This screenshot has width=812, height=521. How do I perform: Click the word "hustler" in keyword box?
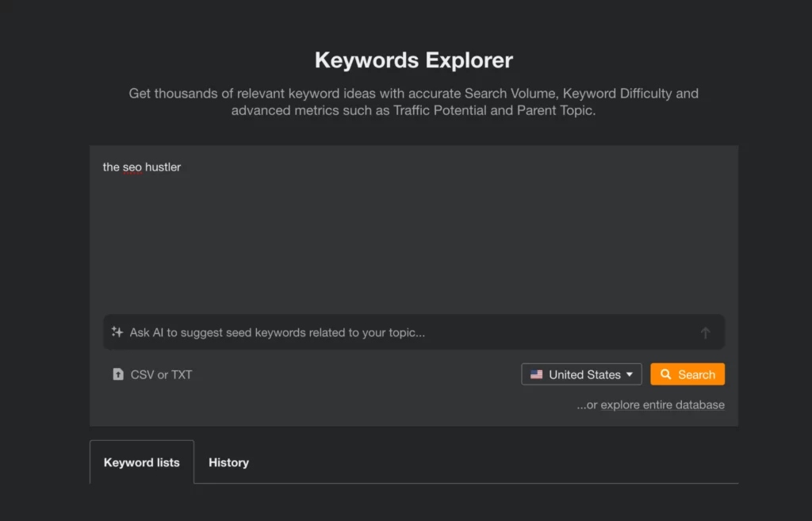163,167
